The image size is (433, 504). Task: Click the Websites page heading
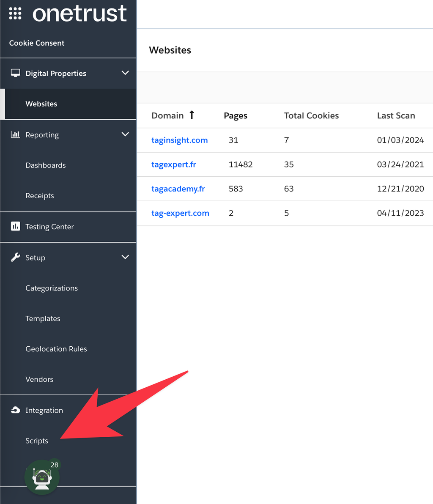coord(170,50)
